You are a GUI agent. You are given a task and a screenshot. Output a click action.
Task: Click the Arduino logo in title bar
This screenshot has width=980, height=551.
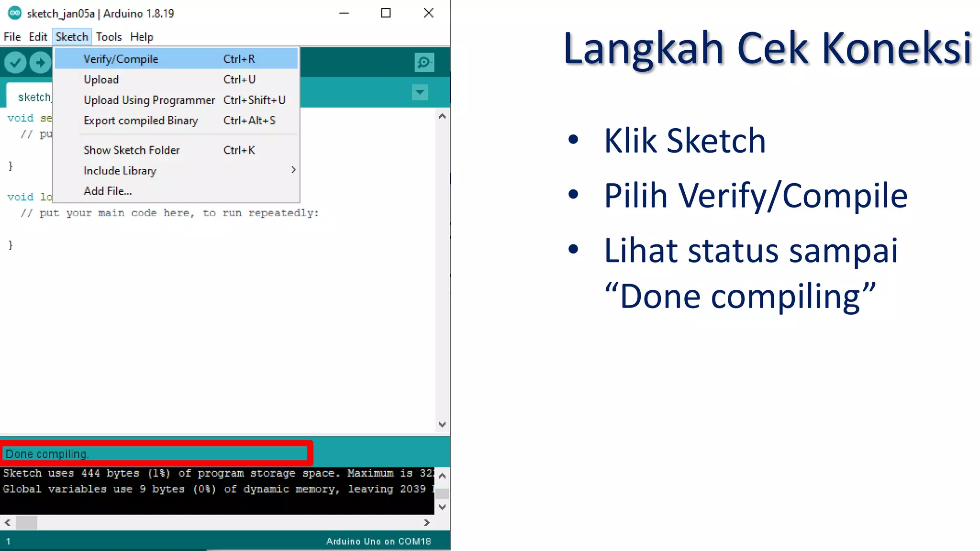point(15,13)
